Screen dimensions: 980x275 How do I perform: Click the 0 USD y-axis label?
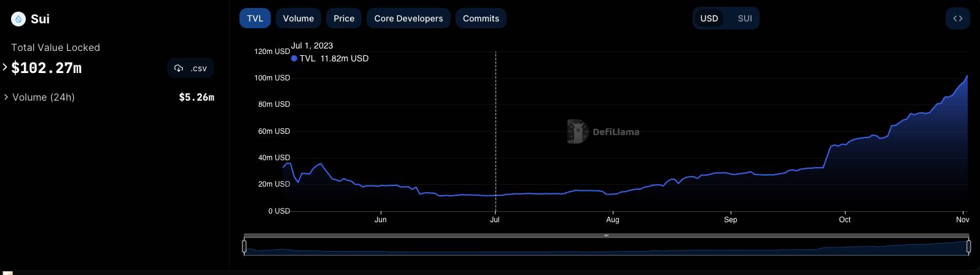(279, 211)
